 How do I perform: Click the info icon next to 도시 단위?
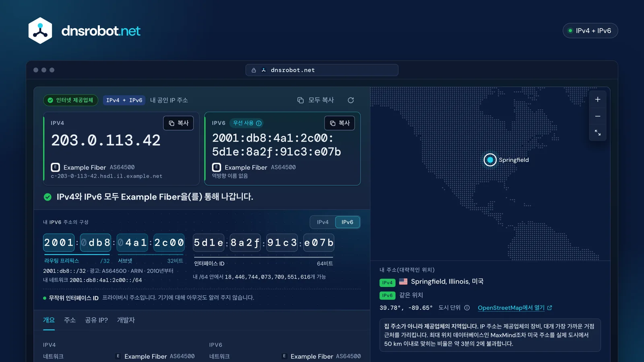click(467, 308)
